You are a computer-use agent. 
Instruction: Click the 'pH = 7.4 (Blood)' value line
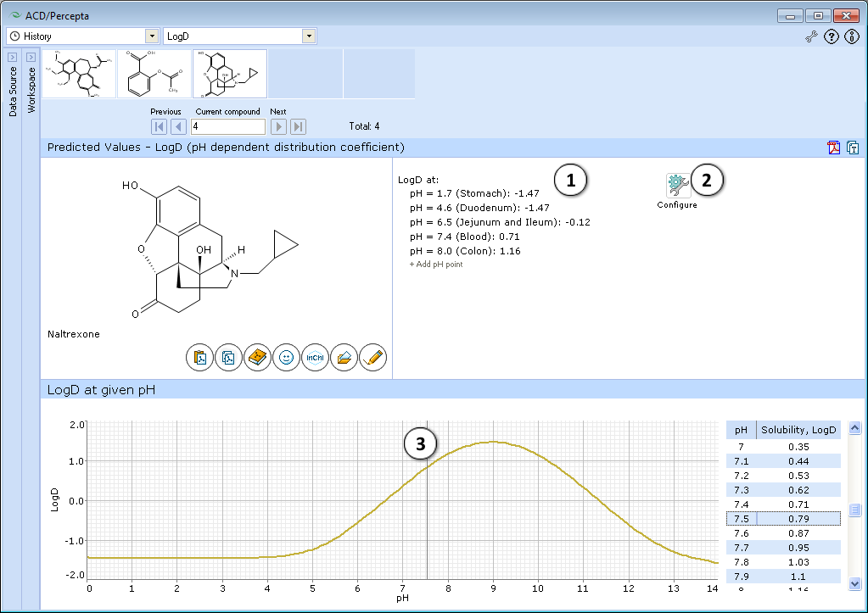464,237
